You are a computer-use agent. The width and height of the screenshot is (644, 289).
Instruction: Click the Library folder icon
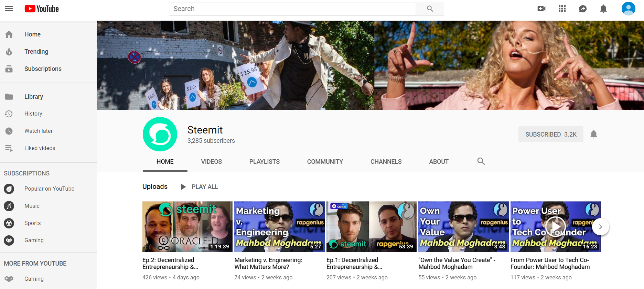pos(9,97)
